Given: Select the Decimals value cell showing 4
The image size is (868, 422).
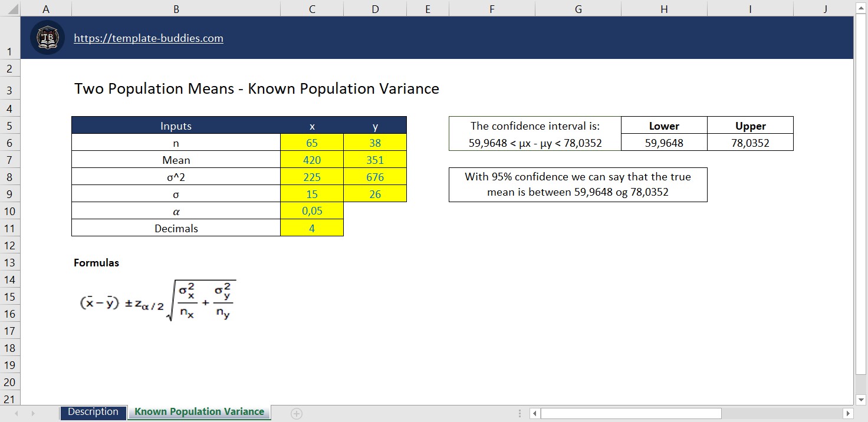Looking at the screenshot, I should pos(312,228).
